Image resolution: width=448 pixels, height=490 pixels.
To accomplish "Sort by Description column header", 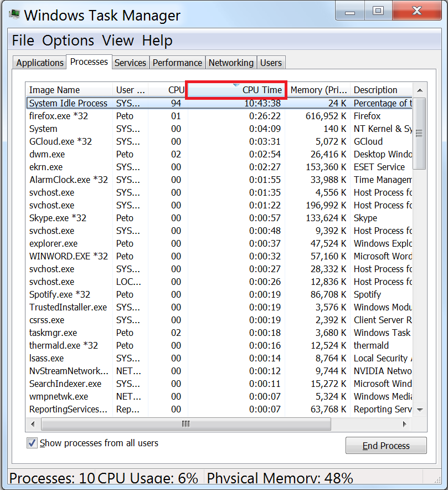I will (x=381, y=90).
